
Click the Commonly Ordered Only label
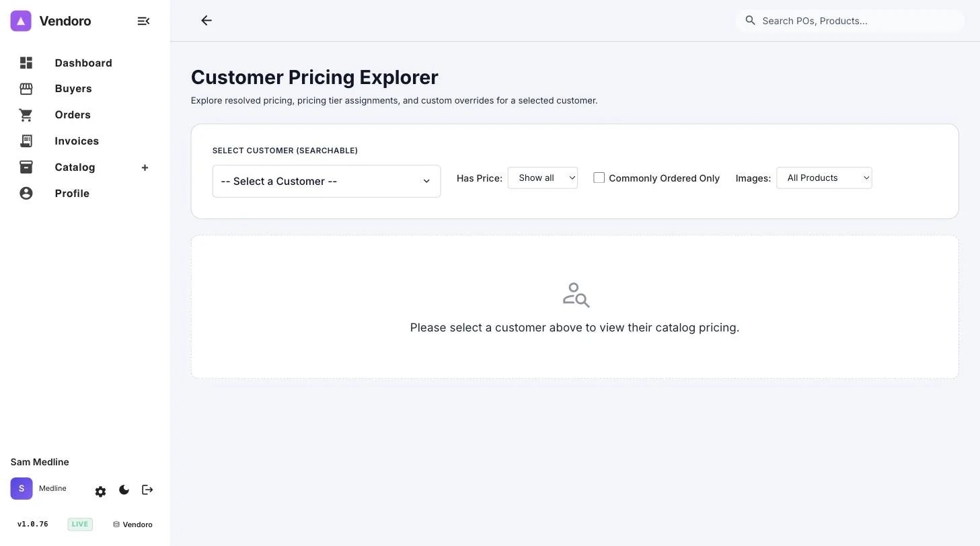point(665,178)
